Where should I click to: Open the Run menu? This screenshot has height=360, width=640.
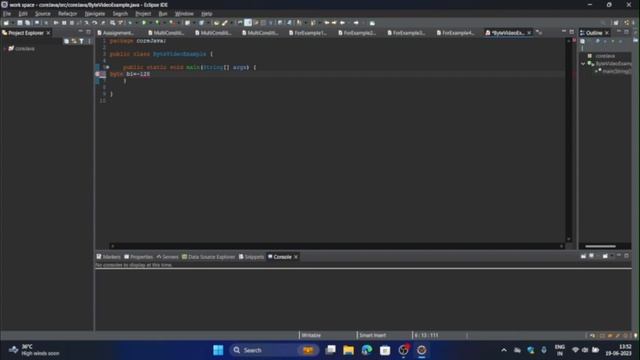[x=163, y=14]
